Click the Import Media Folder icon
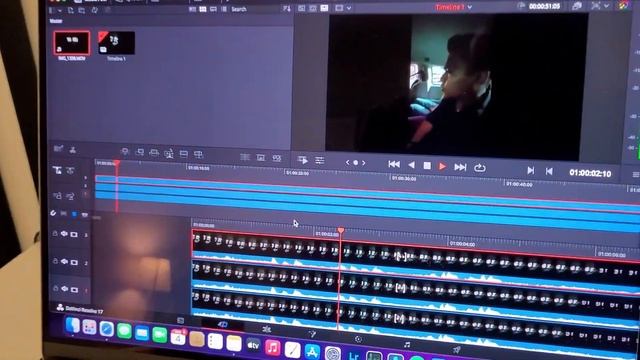Screen dimensions: 640x360 pyautogui.click(x=82, y=10)
